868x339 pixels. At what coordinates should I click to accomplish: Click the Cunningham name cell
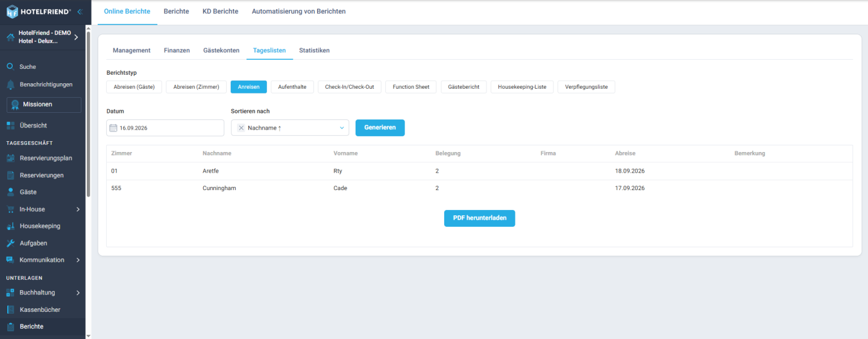coord(219,188)
